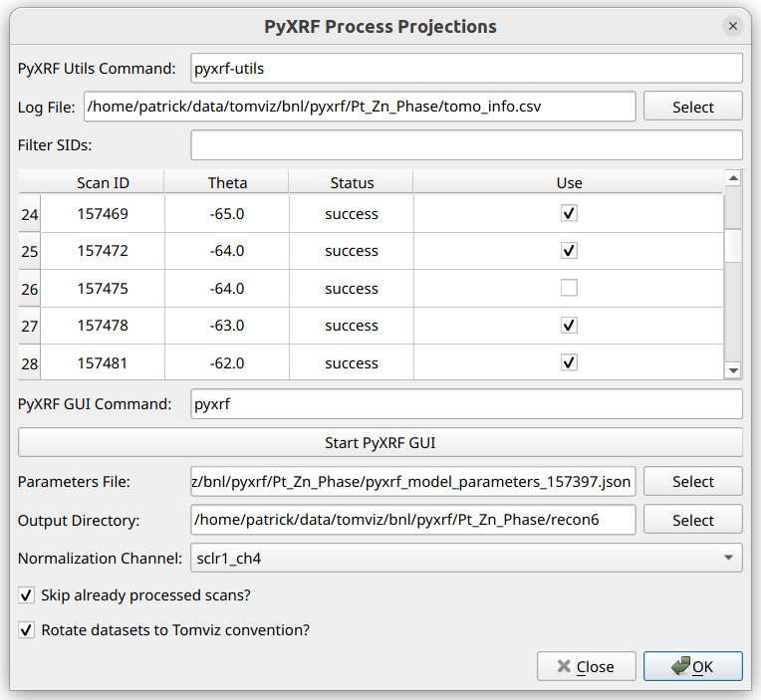The image size is (761, 700).
Task: Click the Parameters File path field
Action: [413, 481]
